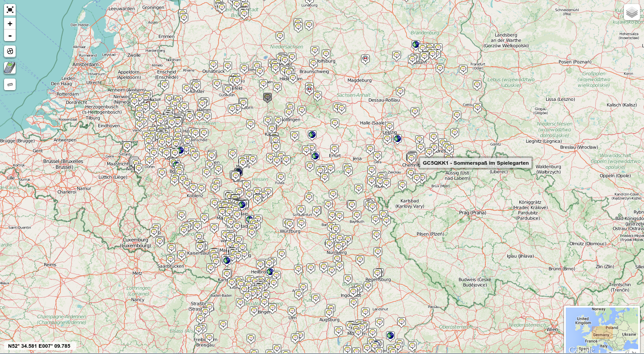Click the GC5QKK1 Sommerspaß tooltip label
The width and height of the screenshot is (644, 354).
(x=476, y=163)
